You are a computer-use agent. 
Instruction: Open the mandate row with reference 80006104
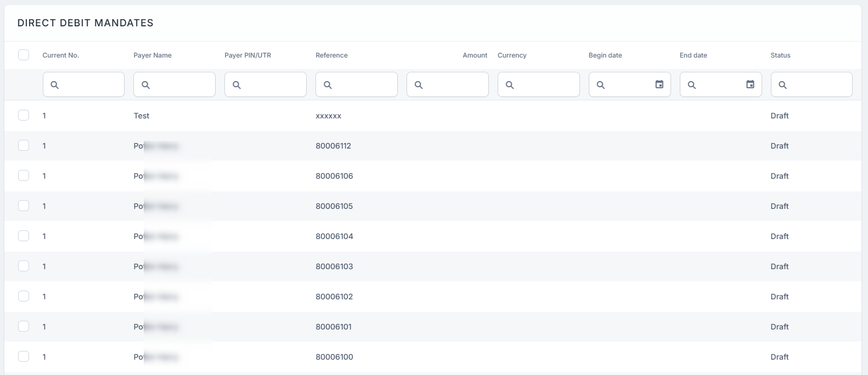[334, 236]
